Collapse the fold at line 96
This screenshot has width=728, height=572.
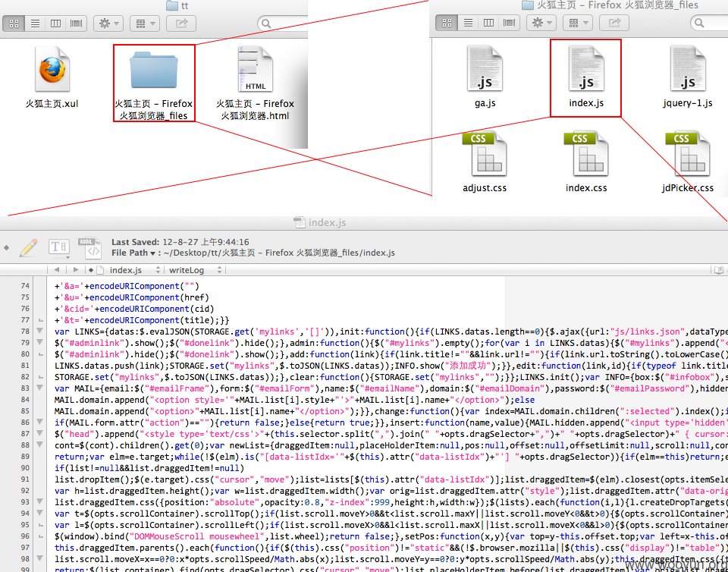(x=40, y=536)
